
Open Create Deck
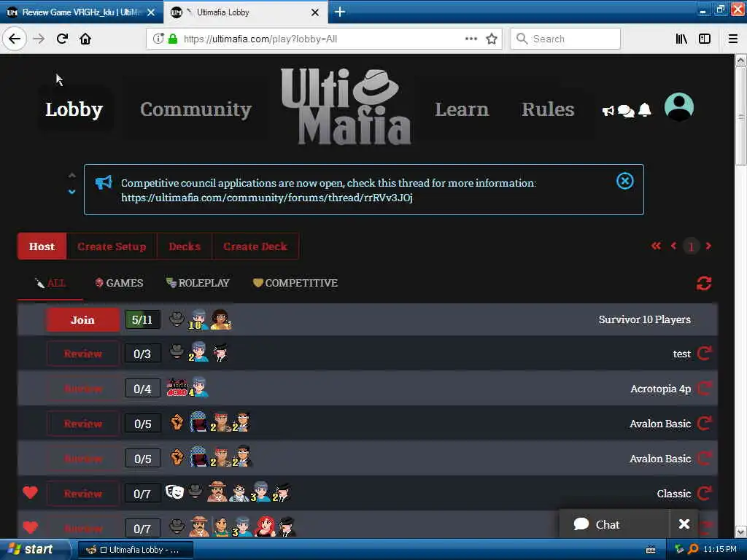tap(255, 246)
